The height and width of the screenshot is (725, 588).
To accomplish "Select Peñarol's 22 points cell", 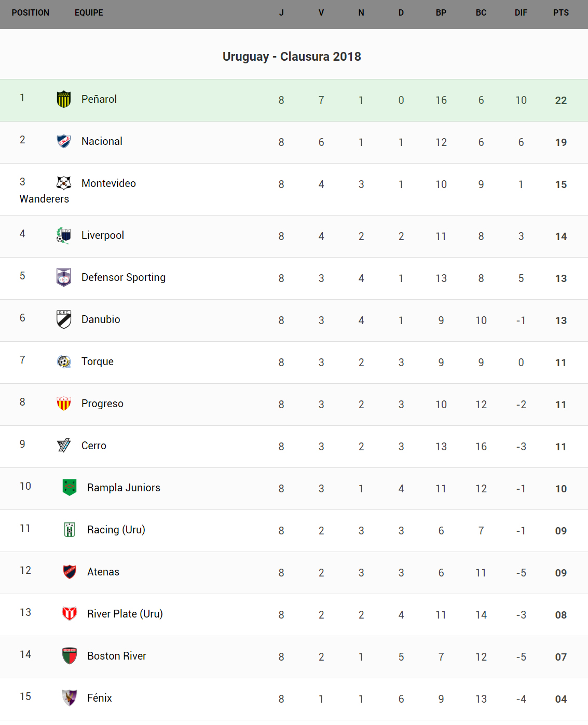I will [560, 100].
